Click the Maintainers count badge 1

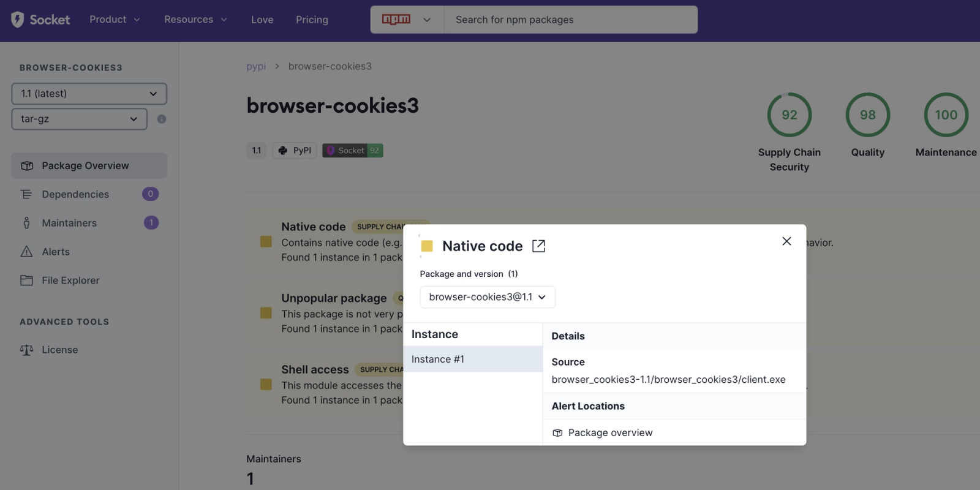click(151, 223)
